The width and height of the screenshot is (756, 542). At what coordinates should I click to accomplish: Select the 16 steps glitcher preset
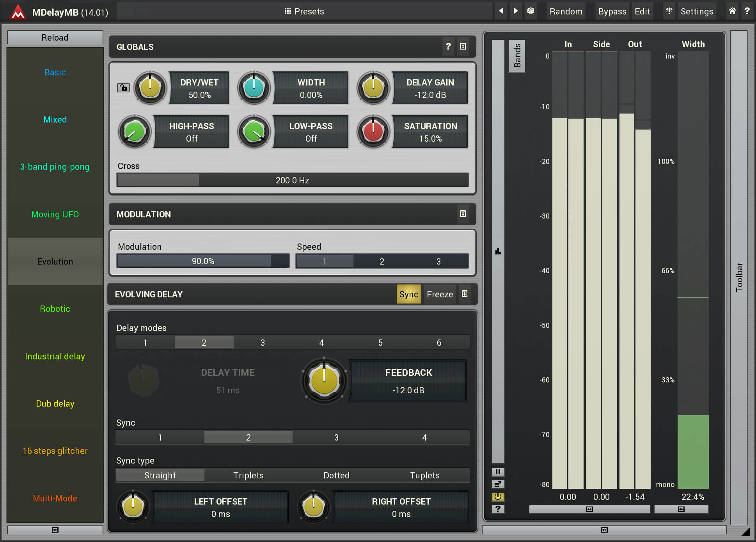(55, 451)
